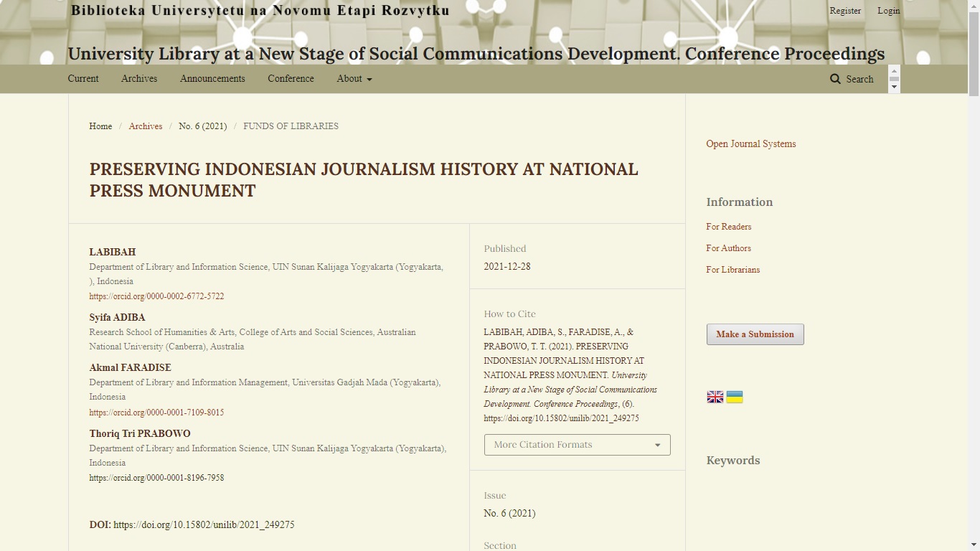
Task: Open the For Readers information link
Action: point(729,227)
